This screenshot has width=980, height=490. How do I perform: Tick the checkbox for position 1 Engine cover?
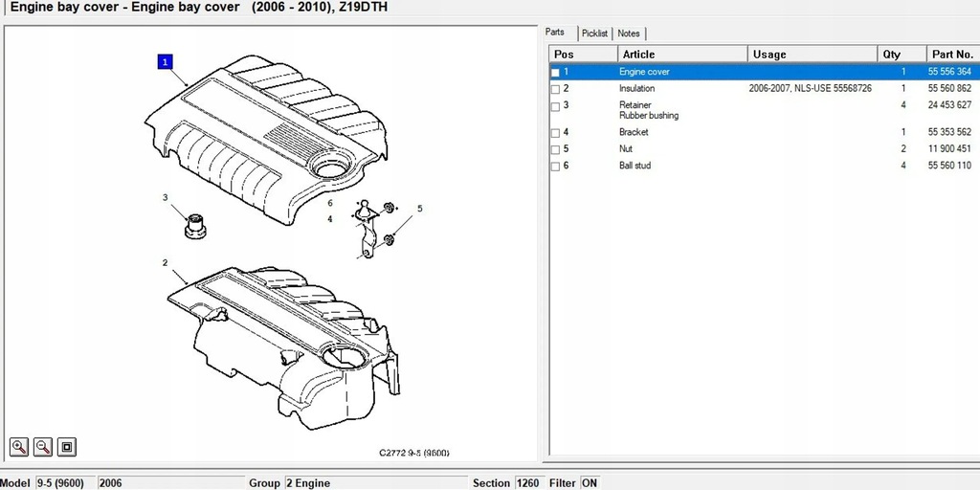555,73
